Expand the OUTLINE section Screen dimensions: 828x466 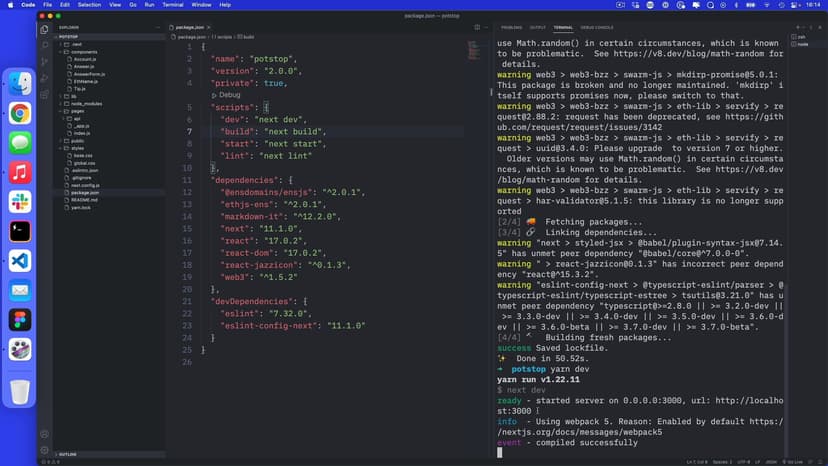68,454
